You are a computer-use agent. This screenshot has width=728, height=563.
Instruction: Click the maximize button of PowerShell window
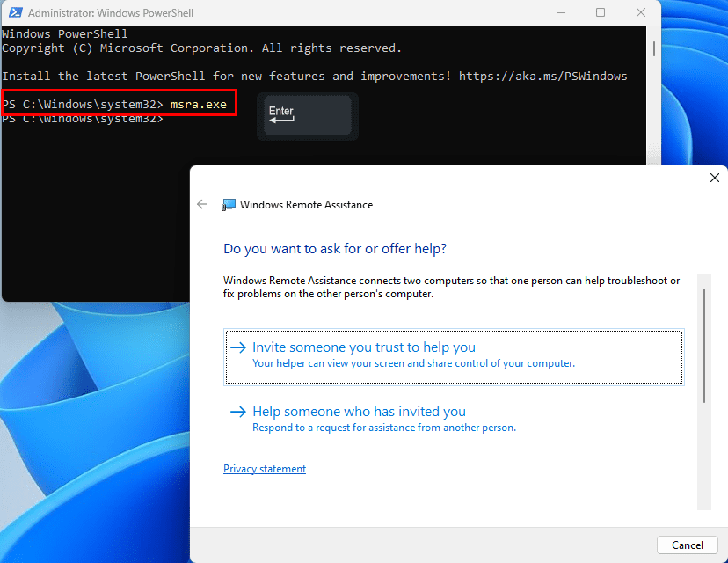click(x=601, y=12)
